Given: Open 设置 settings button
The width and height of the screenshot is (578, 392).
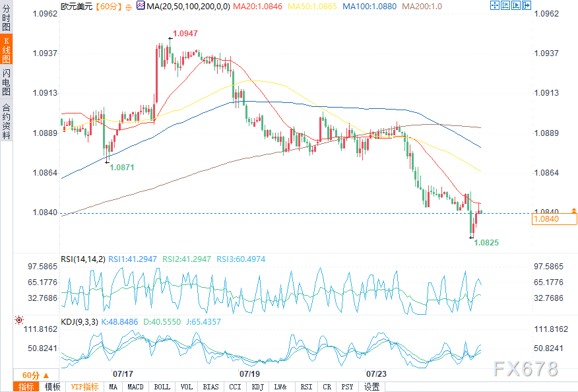Looking at the screenshot, I should (371, 387).
